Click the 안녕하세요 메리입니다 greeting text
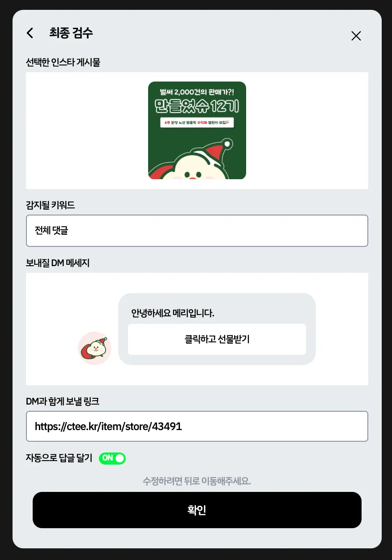The width and height of the screenshot is (392, 560). 173,313
